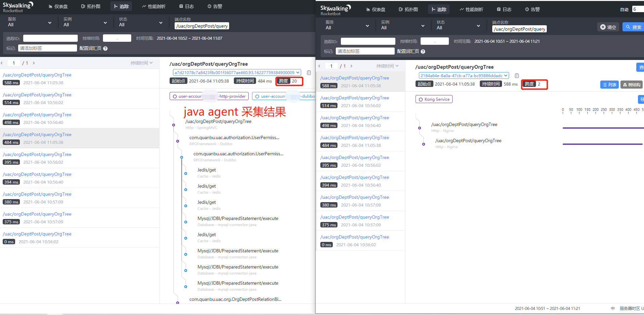Go to next page in left window's trace list

(34, 63)
